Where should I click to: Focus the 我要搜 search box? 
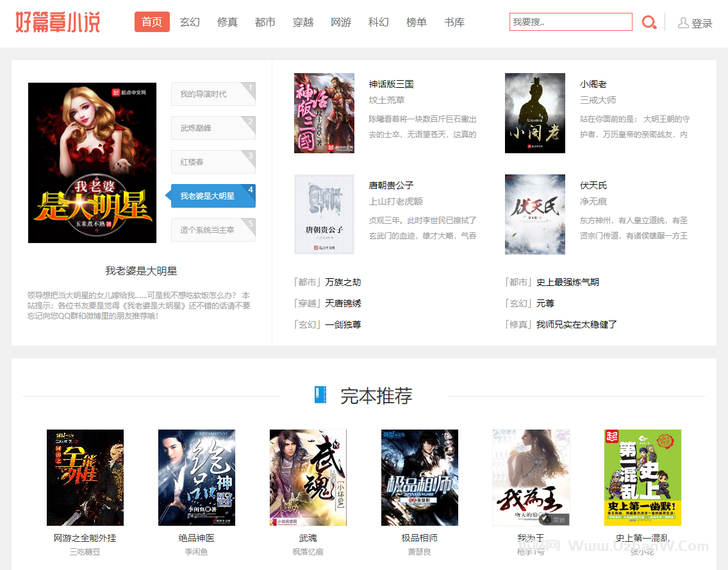click(570, 22)
